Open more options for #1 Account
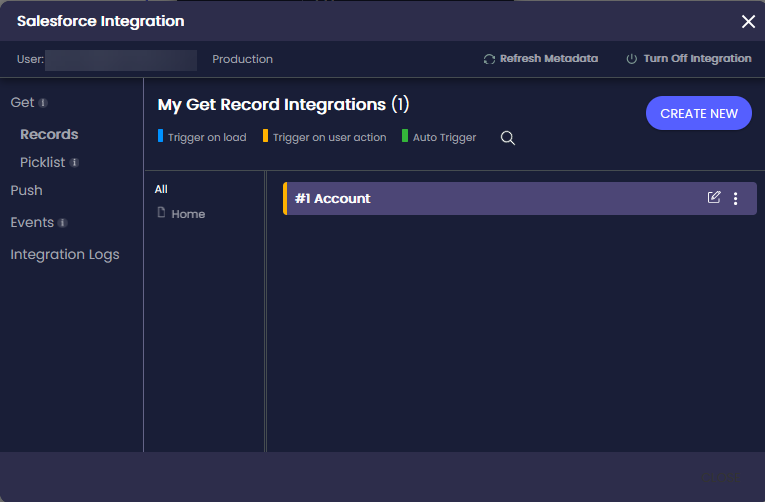The image size is (765, 502). click(735, 198)
